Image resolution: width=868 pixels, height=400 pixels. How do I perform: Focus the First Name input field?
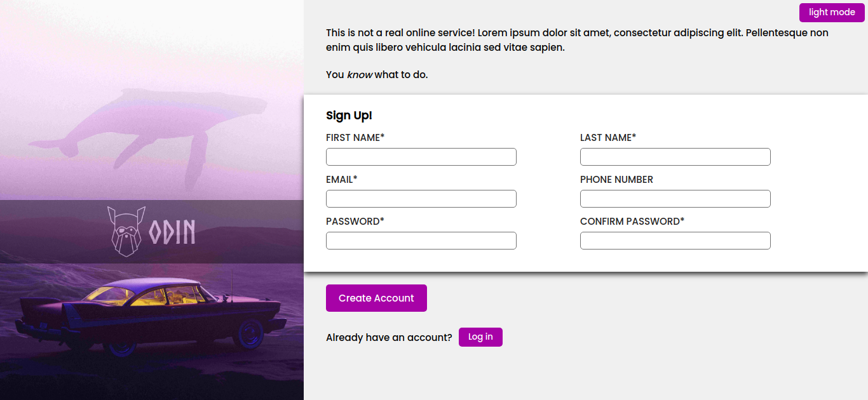421,157
